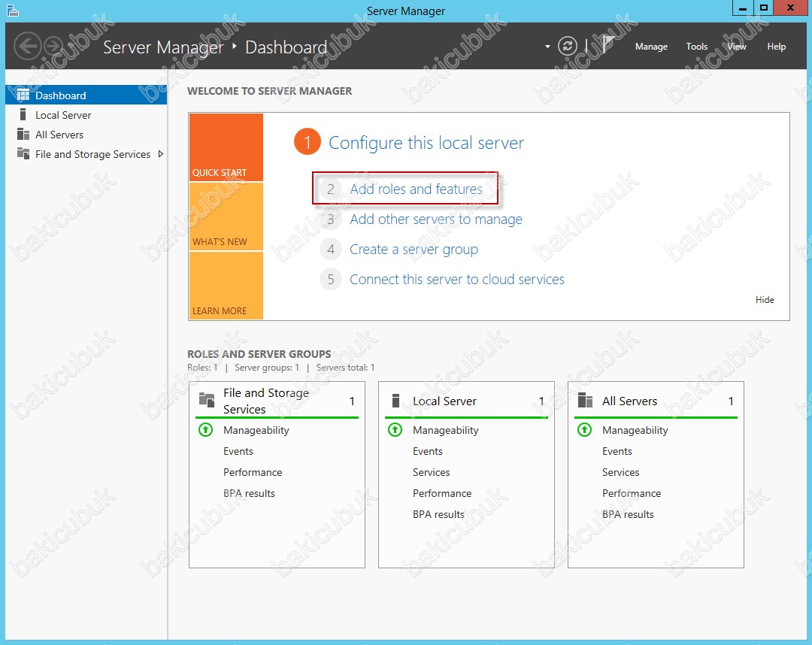
Task: Open the Tools menu
Action: pos(696,47)
